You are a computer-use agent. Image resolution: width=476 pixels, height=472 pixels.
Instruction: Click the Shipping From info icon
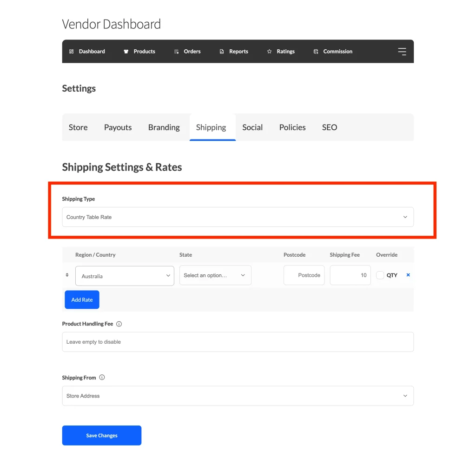pyautogui.click(x=102, y=378)
